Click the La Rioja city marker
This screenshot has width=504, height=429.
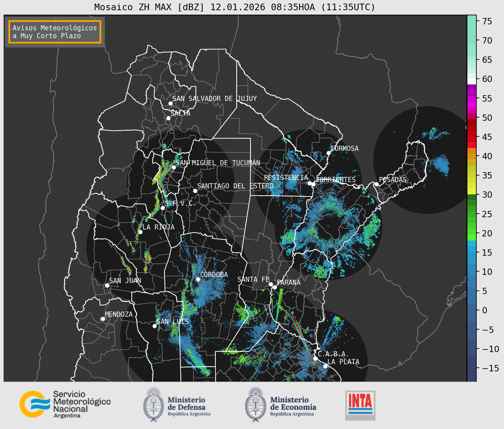[140, 232]
